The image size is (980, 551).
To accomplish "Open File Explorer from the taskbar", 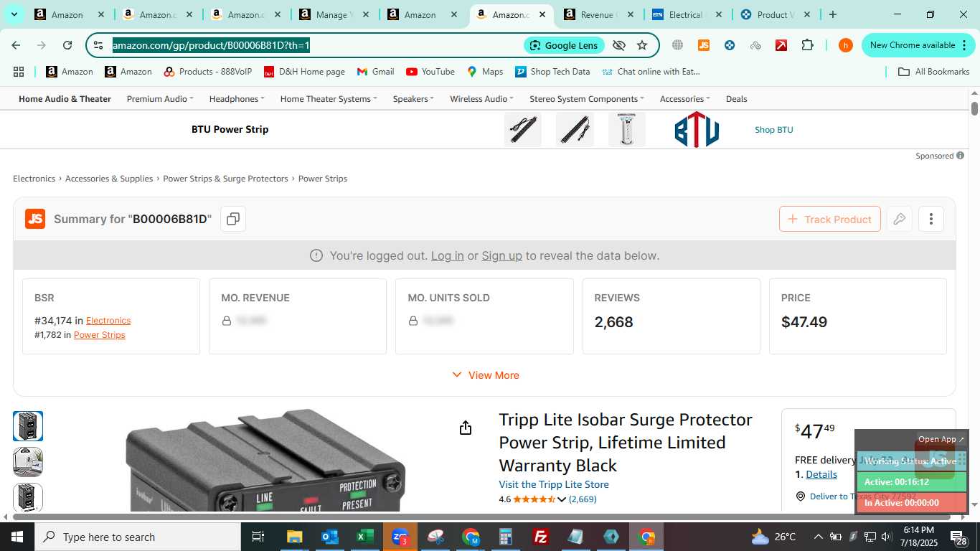I will 294,537.
